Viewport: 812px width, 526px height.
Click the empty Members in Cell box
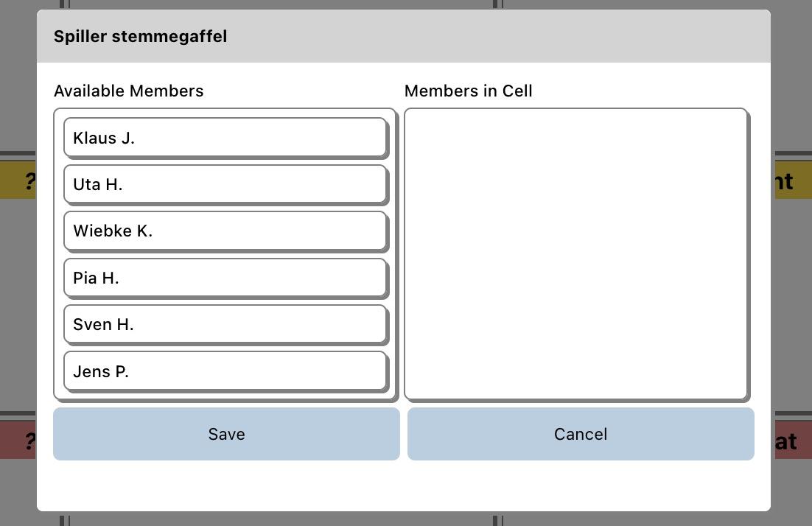click(x=575, y=253)
